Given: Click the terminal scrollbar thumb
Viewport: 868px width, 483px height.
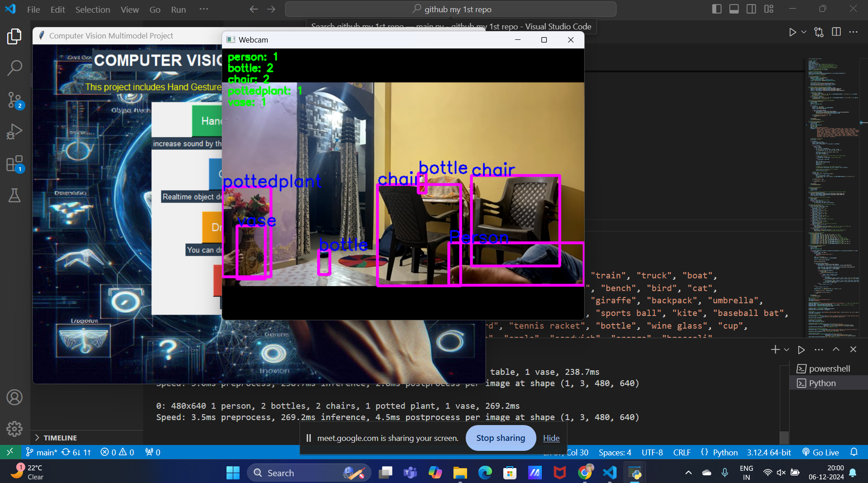Looking at the screenshot, I should [x=784, y=438].
